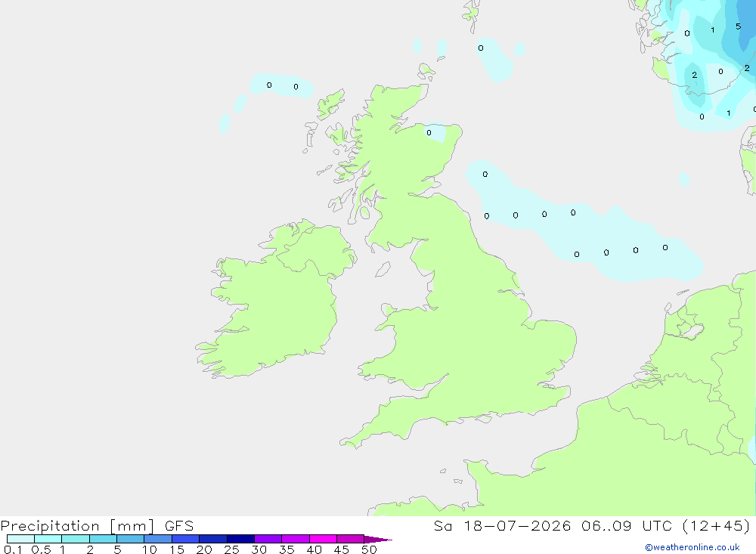
Task: Pick the 25–30 mm legend swatch
Action: [240, 539]
